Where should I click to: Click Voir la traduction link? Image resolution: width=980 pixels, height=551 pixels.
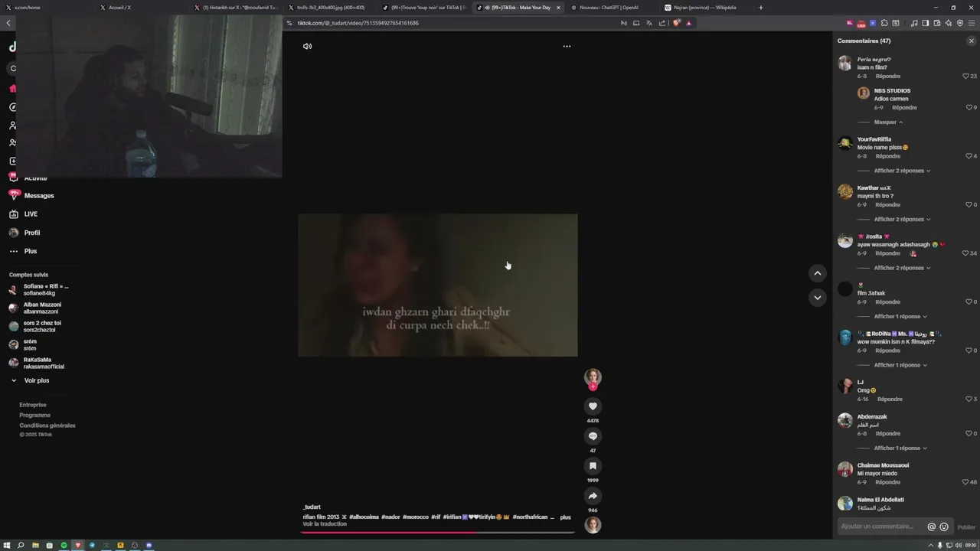pos(325,524)
